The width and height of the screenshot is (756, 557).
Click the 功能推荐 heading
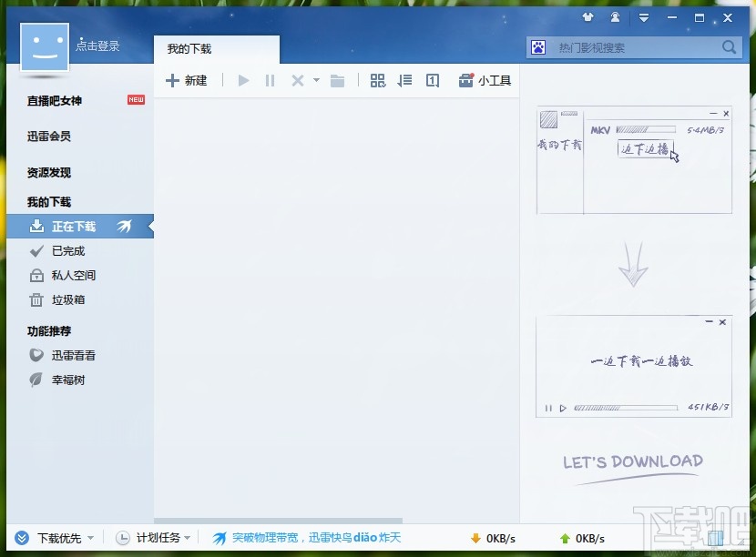[x=48, y=331]
